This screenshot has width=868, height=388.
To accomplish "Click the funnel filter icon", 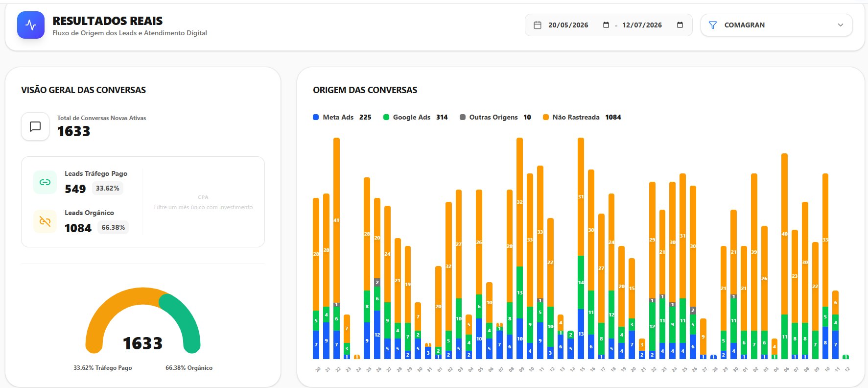I will pyautogui.click(x=713, y=25).
